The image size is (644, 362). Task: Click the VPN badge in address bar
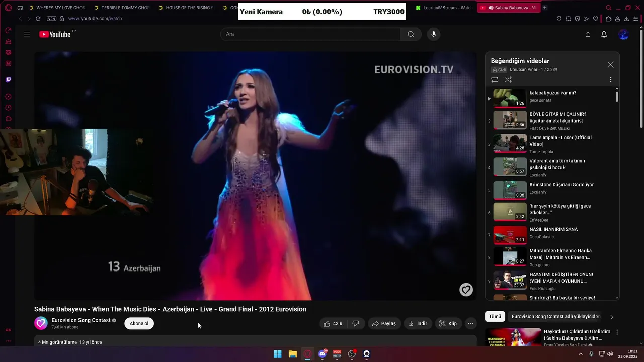(51, 19)
